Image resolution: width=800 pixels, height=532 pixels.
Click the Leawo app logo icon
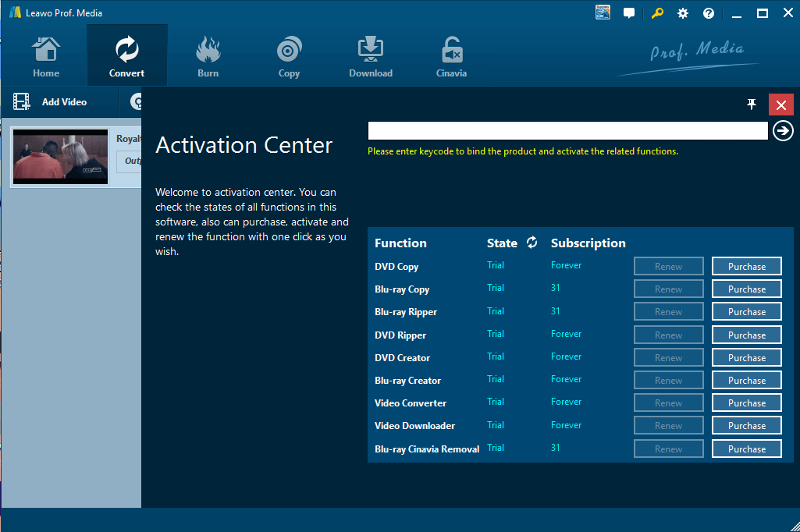point(16,12)
